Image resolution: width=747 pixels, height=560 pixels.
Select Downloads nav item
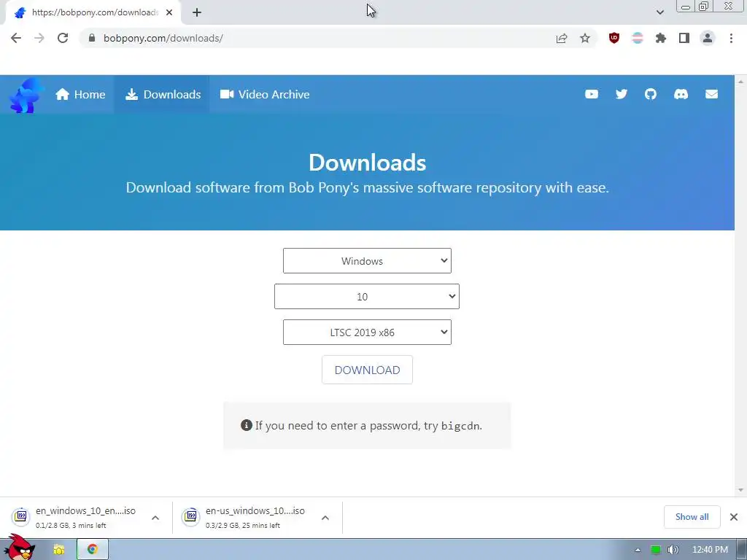click(163, 94)
